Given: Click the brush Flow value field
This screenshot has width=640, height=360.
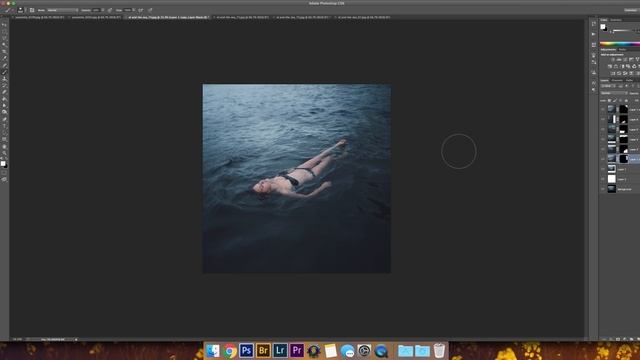Looking at the screenshot, I should coord(127,10).
